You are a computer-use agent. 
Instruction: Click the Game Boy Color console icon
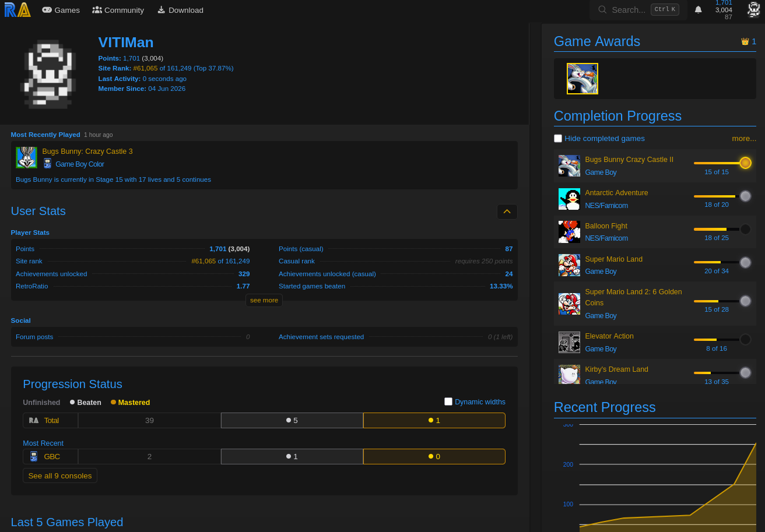pos(48,164)
